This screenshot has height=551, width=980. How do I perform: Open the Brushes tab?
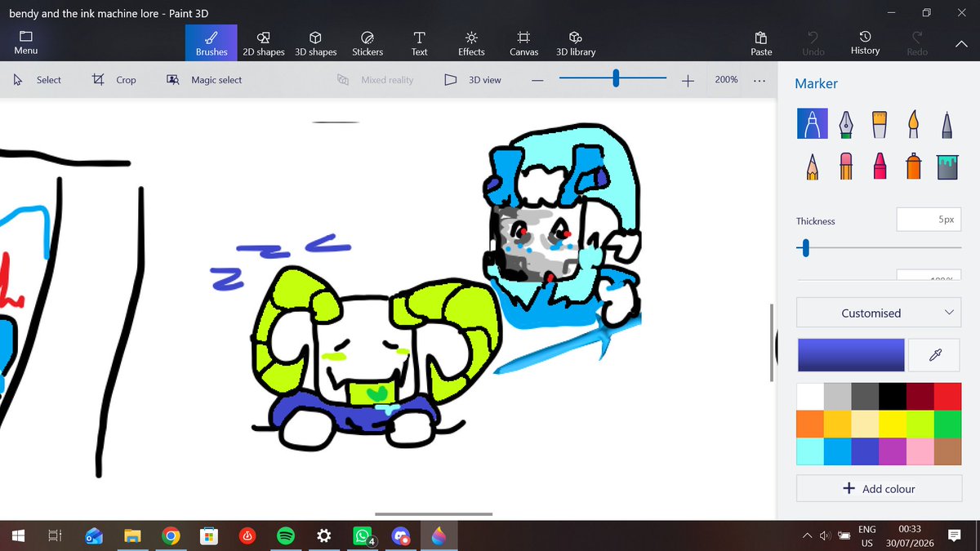[x=212, y=43]
